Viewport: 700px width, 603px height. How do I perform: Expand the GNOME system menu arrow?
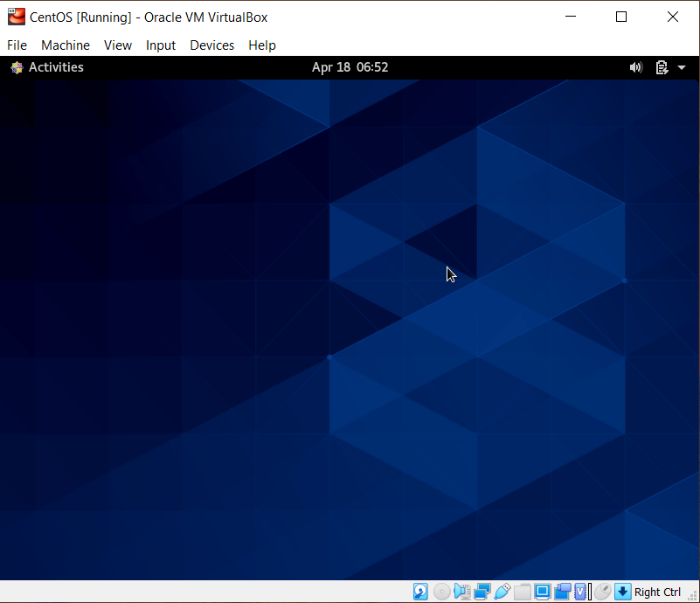tap(683, 67)
